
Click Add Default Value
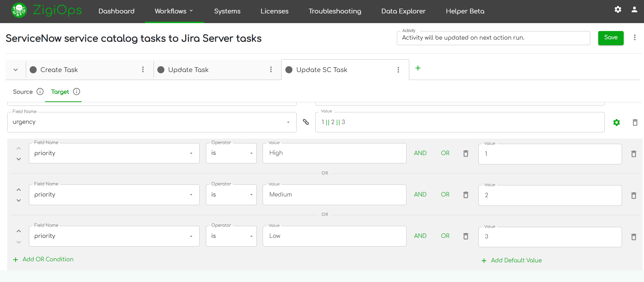click(511, 260)
